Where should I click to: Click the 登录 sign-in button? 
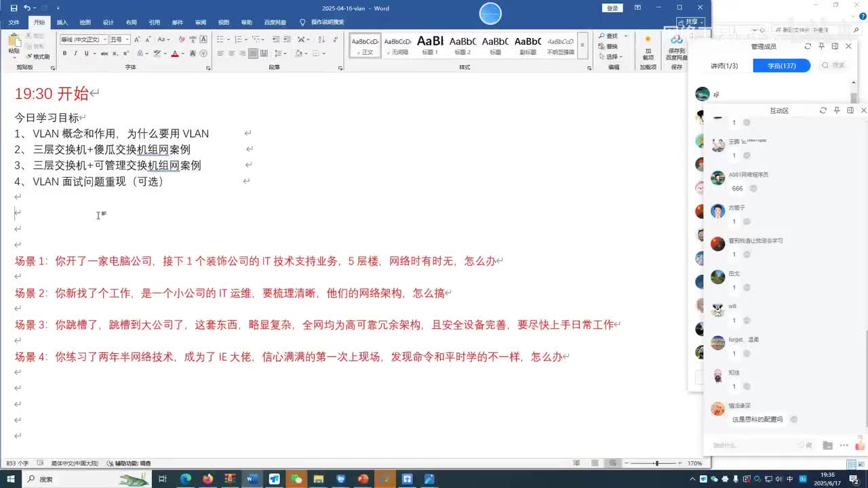click(x=612, y=7)
